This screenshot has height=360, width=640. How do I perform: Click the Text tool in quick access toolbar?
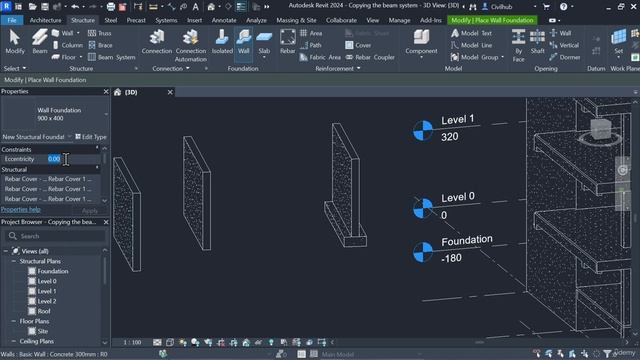(196, 7)
